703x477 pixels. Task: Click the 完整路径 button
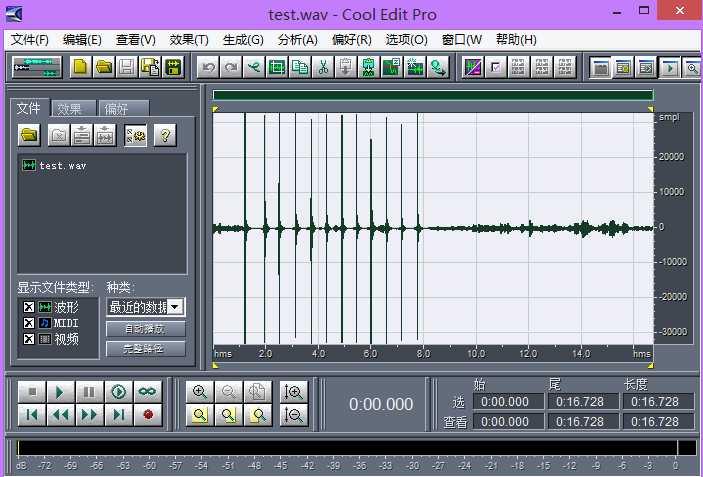click(x=145, y=349)
